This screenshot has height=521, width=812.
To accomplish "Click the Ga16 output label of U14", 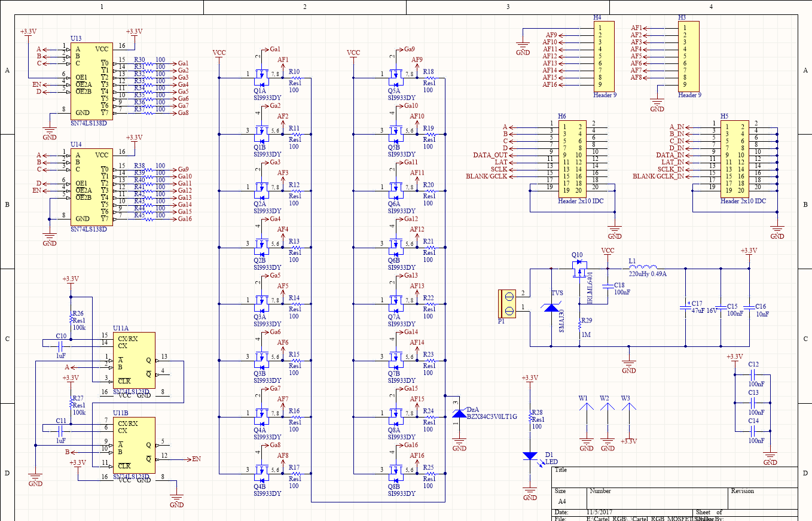I will (x=185, y=218).
